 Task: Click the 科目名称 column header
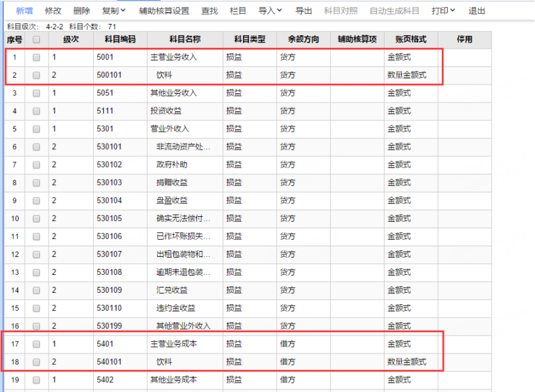(184, 40)
